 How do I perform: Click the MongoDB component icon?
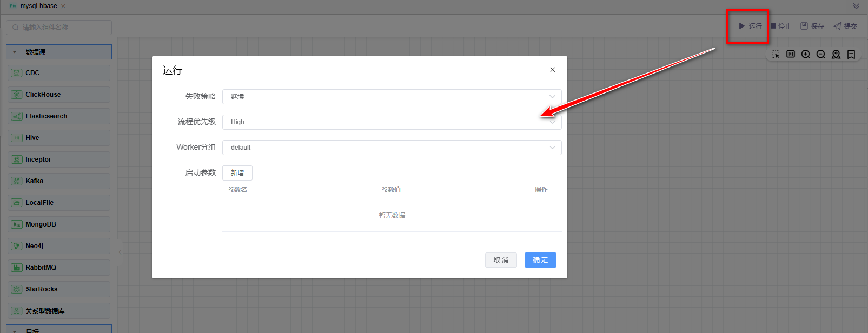pos(17,224)
